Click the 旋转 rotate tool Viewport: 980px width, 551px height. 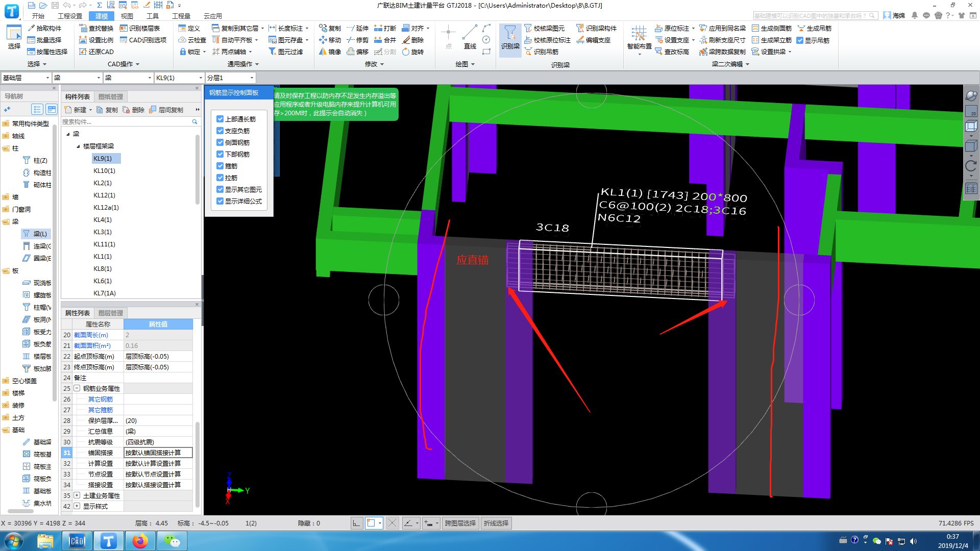[412, 52]
